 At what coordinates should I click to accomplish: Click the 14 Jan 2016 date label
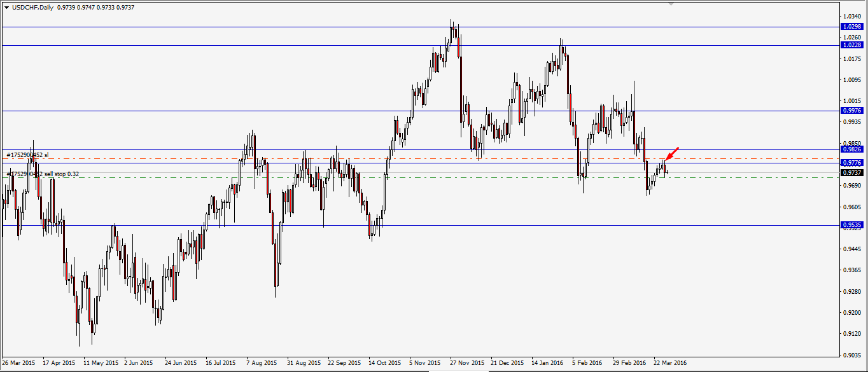click(548, 363)
